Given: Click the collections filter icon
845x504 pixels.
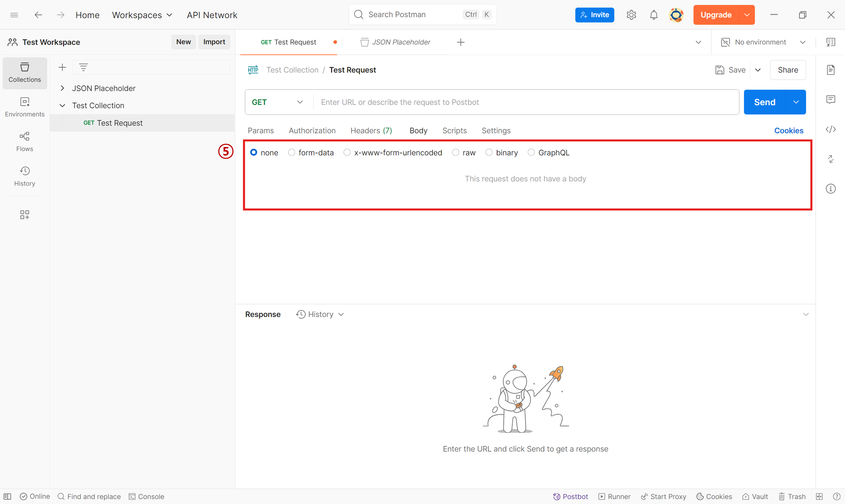Looking at the screenshot, I should [x=84, y=67].
